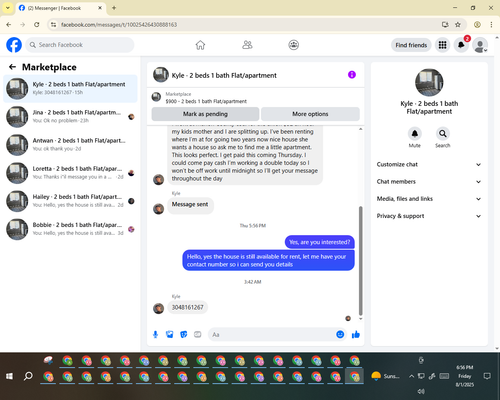Open conversation info purple icon
Viewport: 500px width, 400px height.
(352, 75)
